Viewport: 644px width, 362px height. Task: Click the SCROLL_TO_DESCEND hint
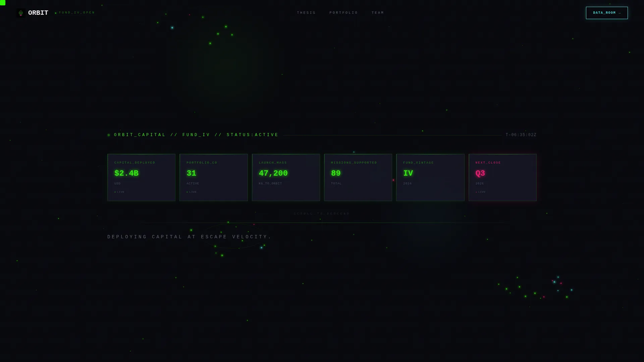pos(322,214)
